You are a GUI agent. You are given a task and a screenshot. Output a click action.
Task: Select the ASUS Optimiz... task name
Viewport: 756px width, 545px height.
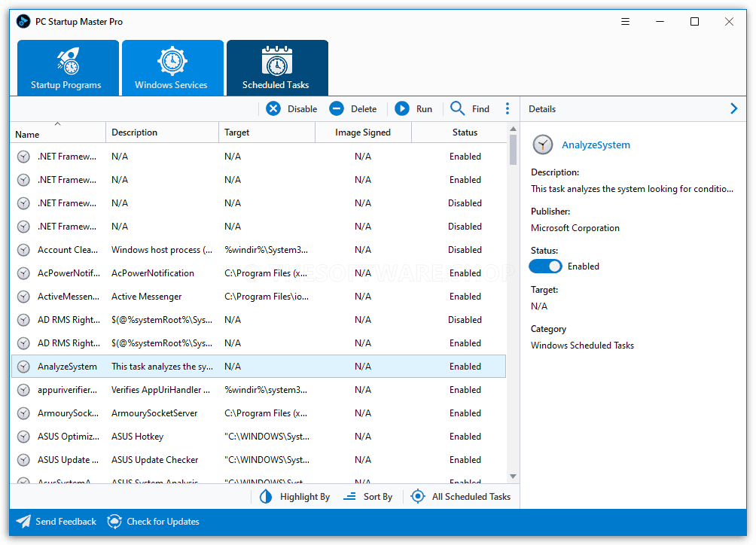coord(69,437)
